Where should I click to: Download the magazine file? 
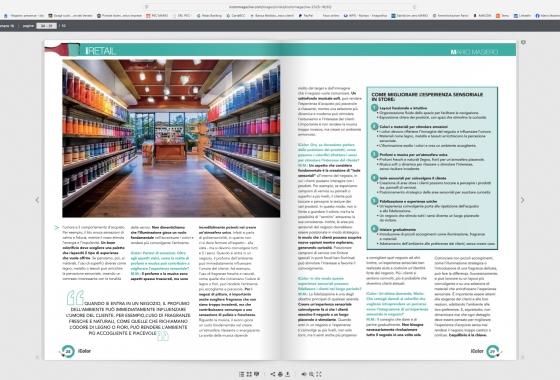288,374
